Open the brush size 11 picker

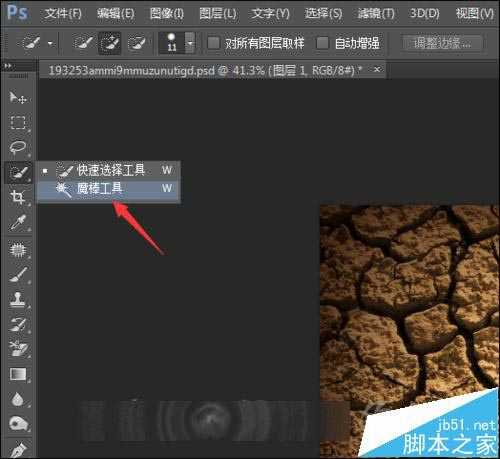point(190,43)
